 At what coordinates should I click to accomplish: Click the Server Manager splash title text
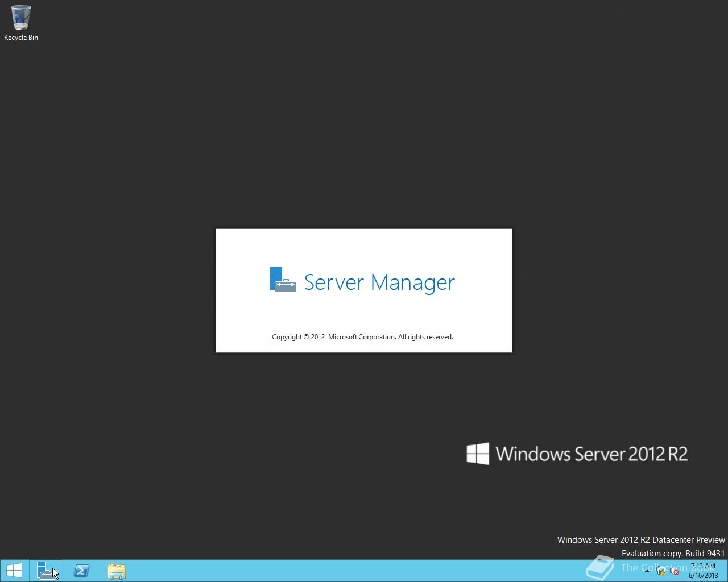(x=379, y=282)
